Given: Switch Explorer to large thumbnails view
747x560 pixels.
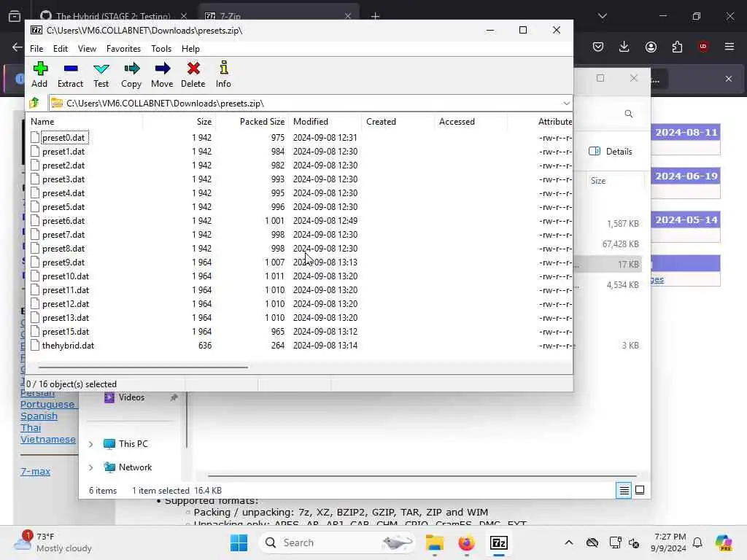Looking at the screenshot, I should 640,490.
